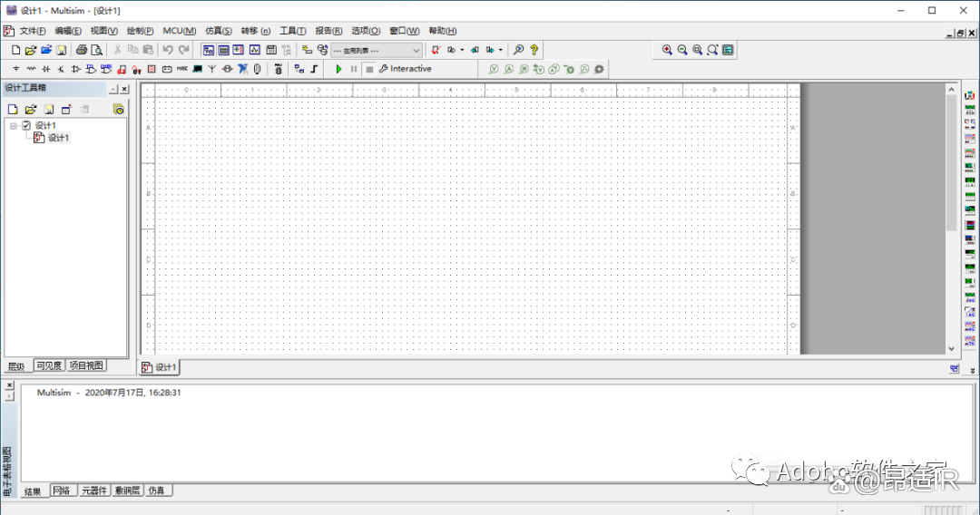Switch to the 网络 tab
980x515 pixels.
click(62, 491)
